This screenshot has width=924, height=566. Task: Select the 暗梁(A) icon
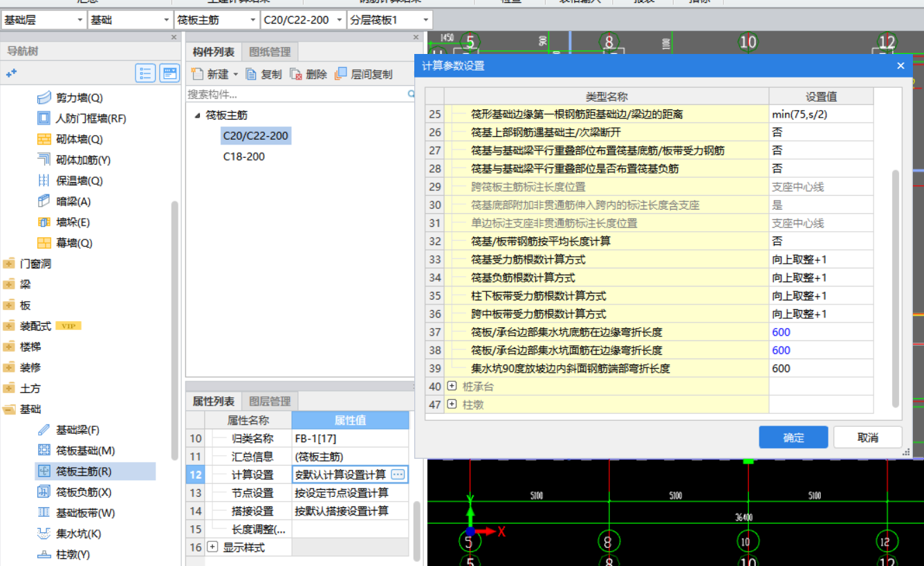click(44, 201)
